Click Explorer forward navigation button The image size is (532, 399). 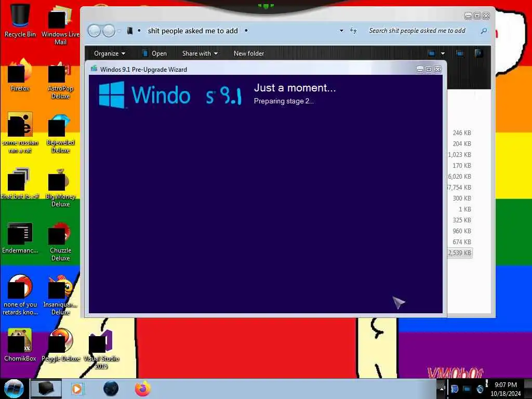[109, 31]
